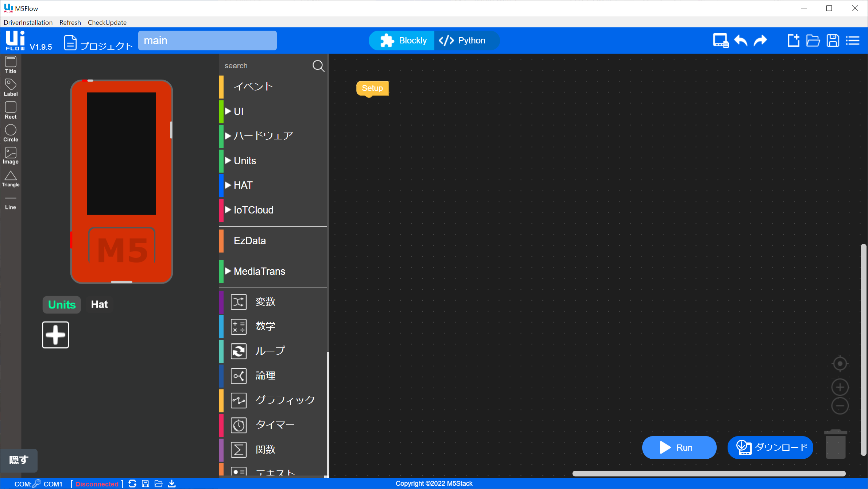Select the Label UI element tool

click(x=11, y=88)
